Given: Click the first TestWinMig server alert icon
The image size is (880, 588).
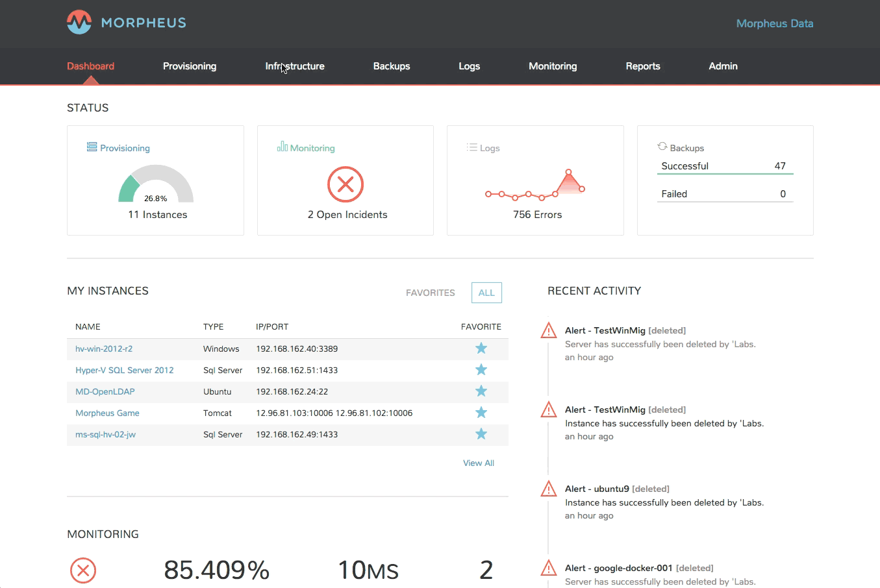Looking at the screenshot, I should coord(549,331).
